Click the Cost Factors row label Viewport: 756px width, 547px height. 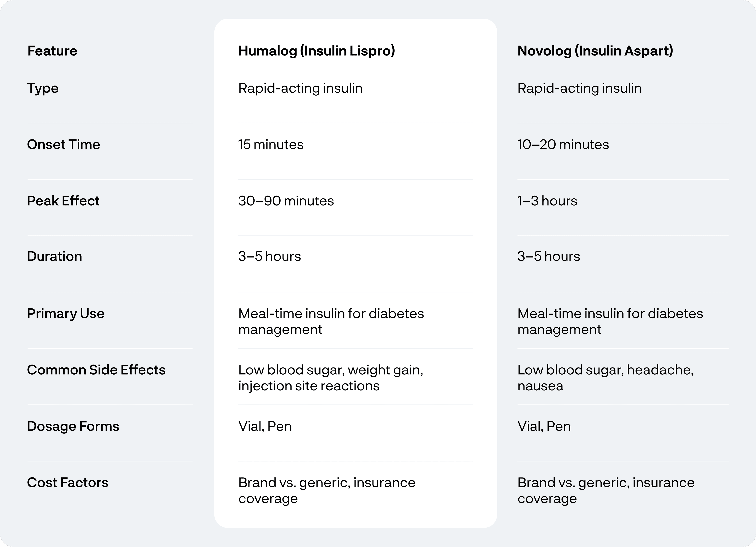point(68,483)
